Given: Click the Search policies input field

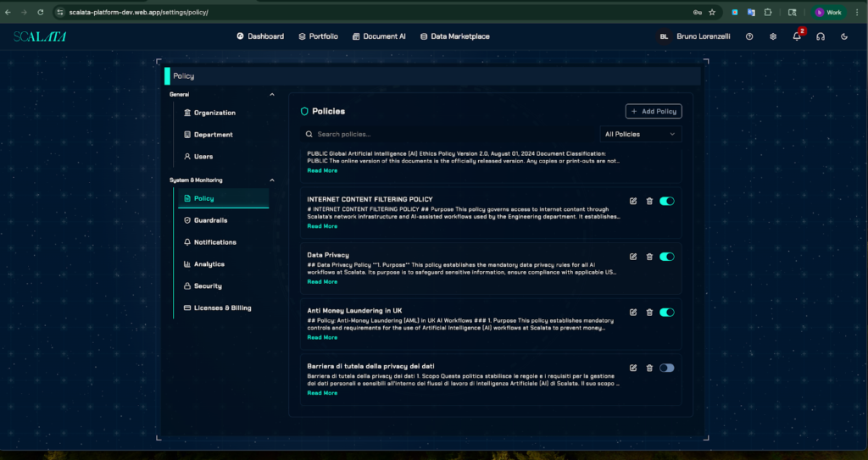Looking at the screenshot, I should tap(449, 134).
